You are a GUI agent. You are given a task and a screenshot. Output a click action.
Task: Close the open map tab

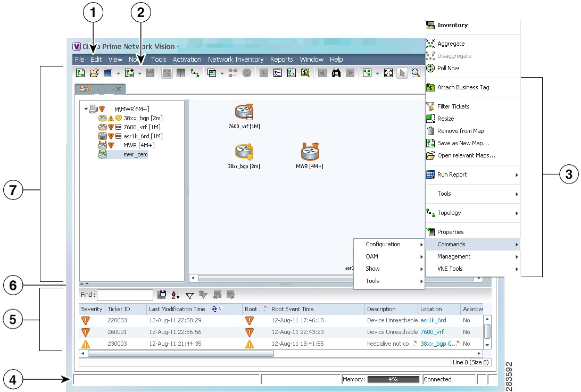pyautogui.click(x=118, y=89)
